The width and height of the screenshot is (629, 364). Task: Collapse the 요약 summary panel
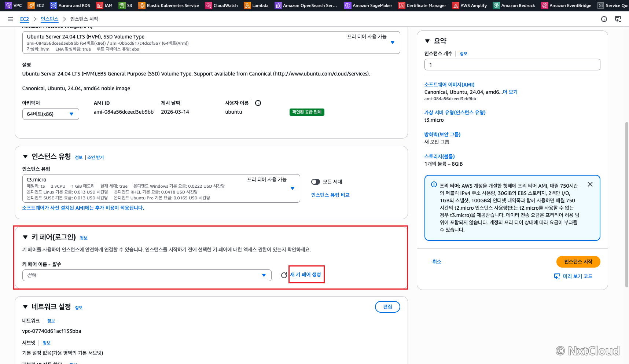(427, 41)
